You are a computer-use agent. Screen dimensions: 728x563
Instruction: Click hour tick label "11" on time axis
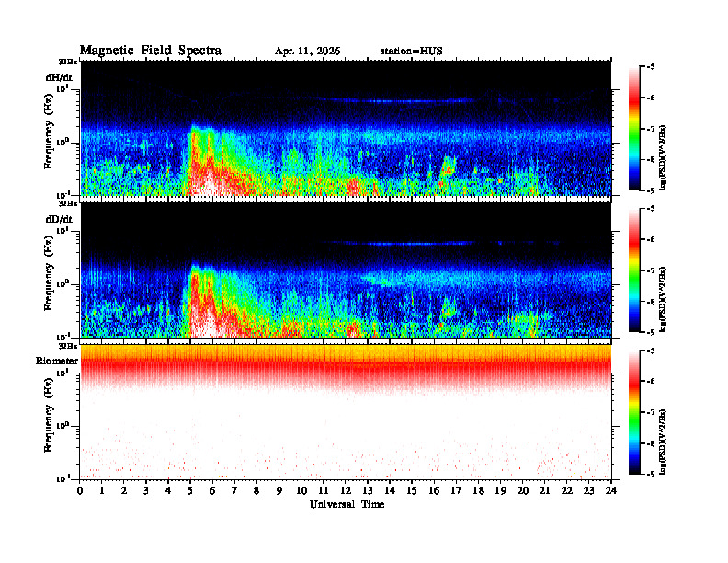(x=324, y=490)
